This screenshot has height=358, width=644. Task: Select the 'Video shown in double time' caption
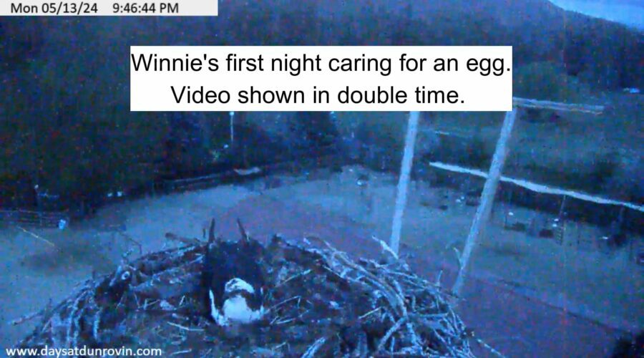(318, 95)
